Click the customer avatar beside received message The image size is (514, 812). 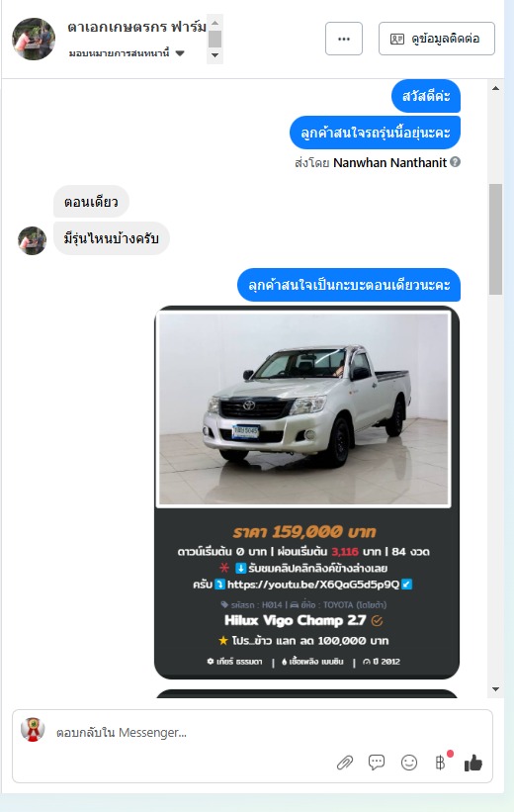pos(32,240)
